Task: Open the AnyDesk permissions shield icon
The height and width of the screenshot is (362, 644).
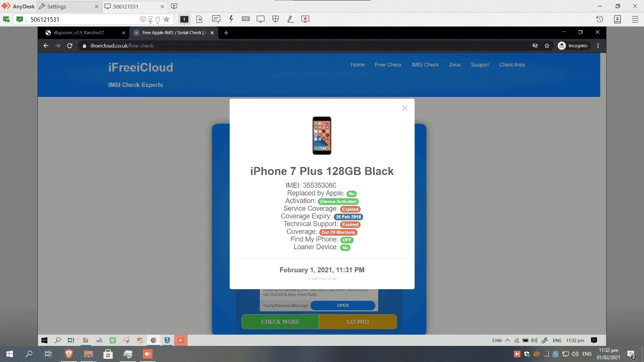Action: click(x=276, y=19)
